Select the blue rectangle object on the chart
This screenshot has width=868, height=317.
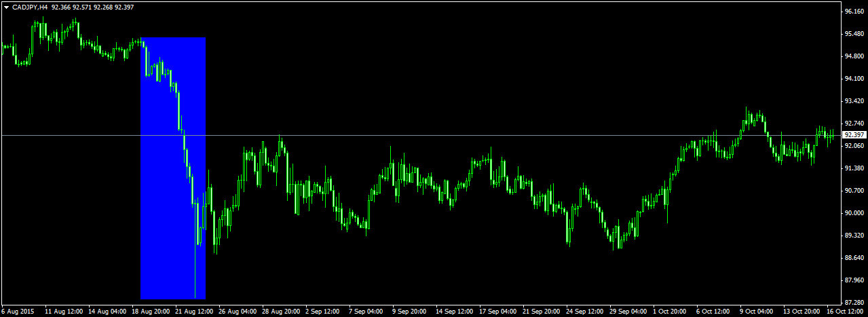click(173, 168)
